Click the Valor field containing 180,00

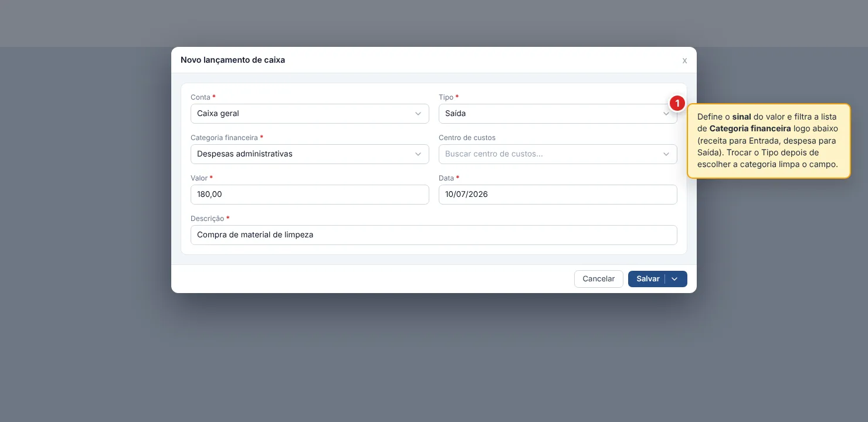310,195
